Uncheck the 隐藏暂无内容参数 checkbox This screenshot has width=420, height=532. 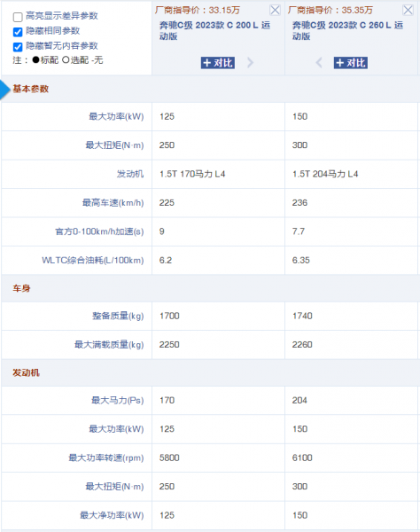pos(18,47)
